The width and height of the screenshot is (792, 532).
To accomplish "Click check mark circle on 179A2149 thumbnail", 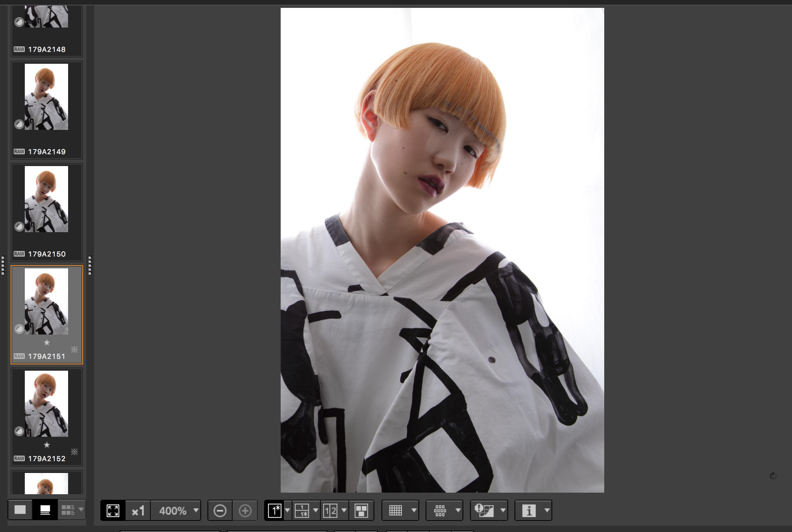I will 19,124.
